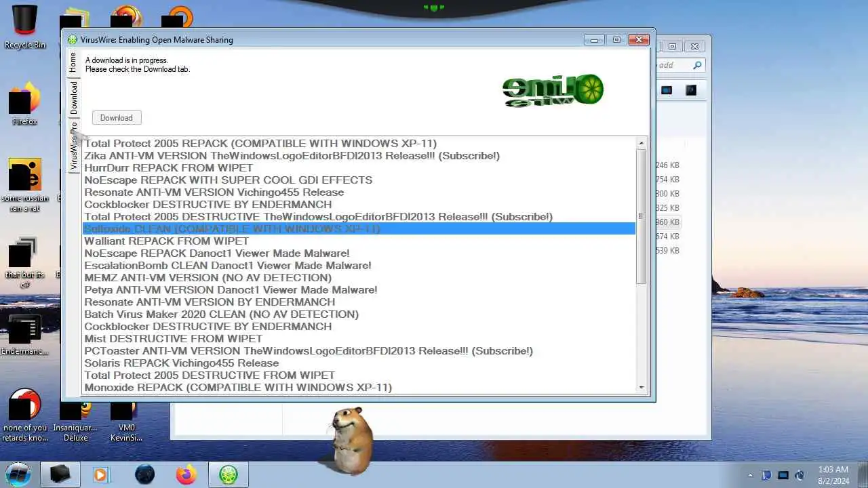Open the black box taskbar app
Screen dimensions: 868x488
(x=60, y=474)
